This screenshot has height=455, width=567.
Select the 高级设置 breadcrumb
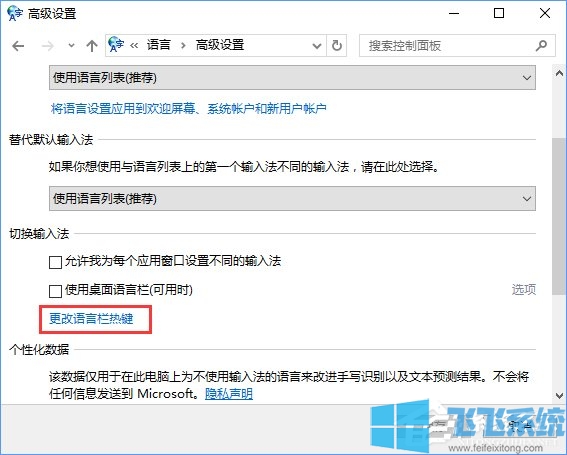pyautogui.click(x=220, y=45)
